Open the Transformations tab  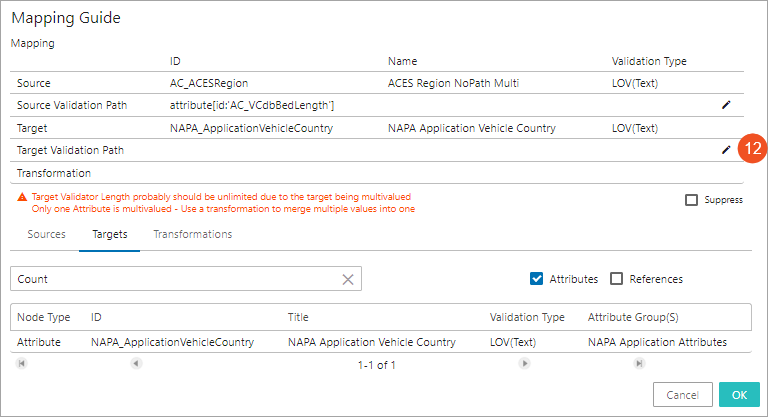(x=192, y=234)
